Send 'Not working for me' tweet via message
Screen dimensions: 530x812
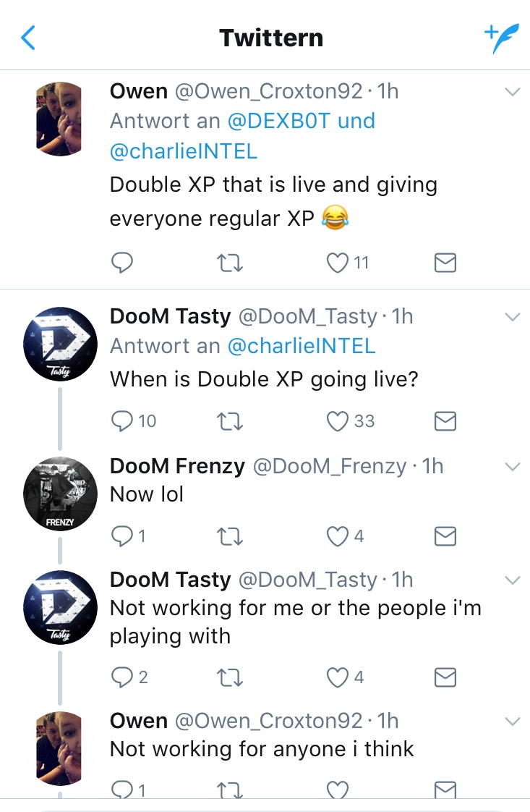pyautogui.click(x=445, y=677)
